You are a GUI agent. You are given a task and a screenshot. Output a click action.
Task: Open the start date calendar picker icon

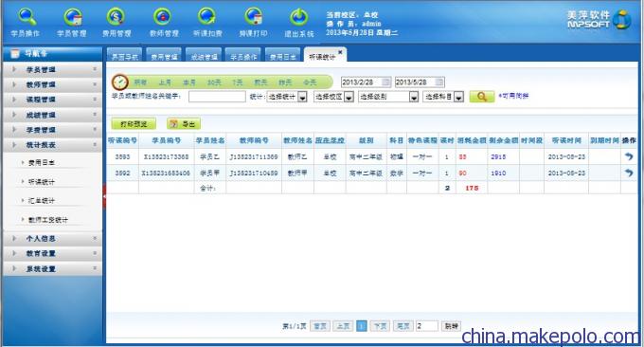pos(385,82)
